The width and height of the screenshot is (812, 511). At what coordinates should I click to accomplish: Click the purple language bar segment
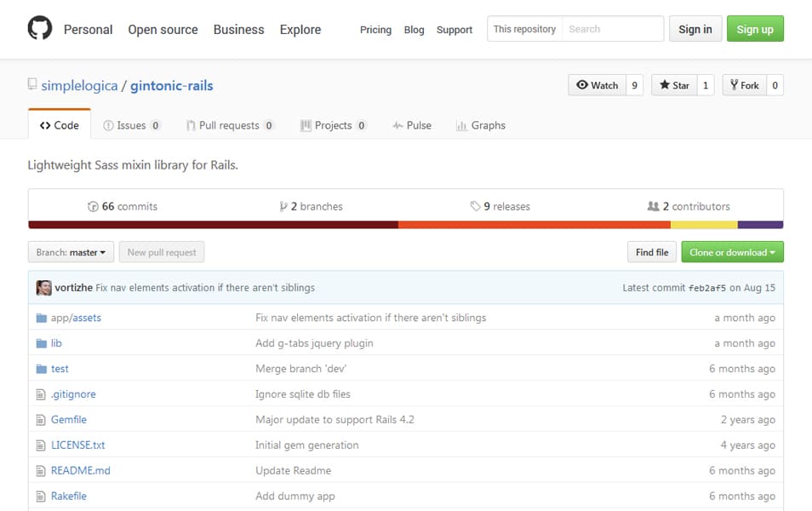(761, 224)
